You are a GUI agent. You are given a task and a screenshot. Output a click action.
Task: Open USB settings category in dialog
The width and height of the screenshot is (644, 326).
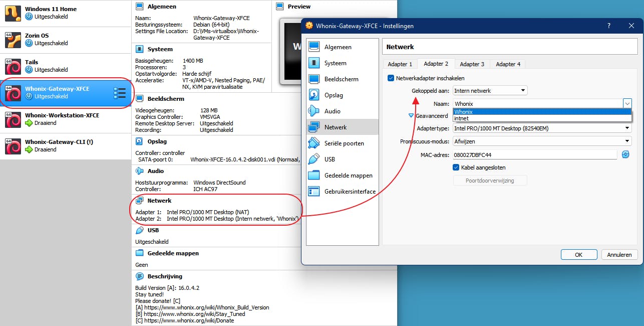(343, 159)
